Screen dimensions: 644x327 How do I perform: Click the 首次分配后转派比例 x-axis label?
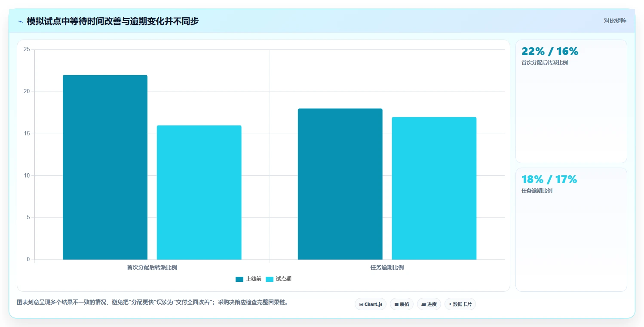[152, 267]
